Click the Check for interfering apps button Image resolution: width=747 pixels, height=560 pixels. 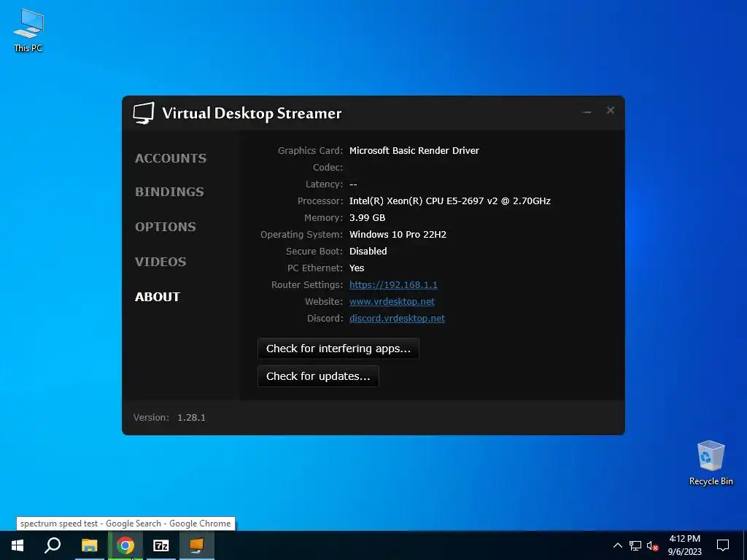[338, 349]
